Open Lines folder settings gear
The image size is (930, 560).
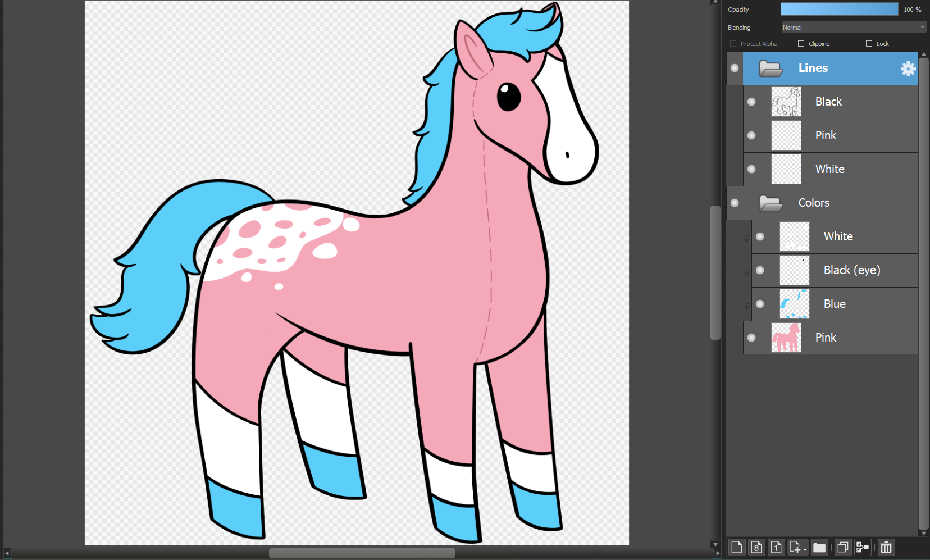908,69
